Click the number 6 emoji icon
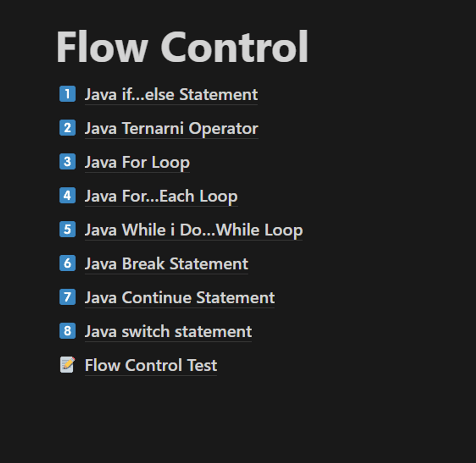 click(67, 263)
